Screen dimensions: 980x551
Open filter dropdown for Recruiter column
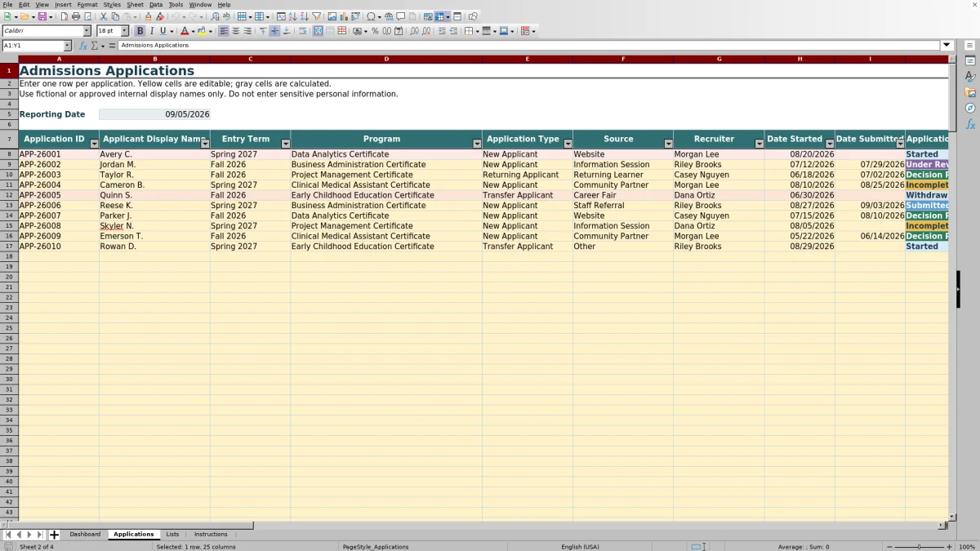[759, 144]
